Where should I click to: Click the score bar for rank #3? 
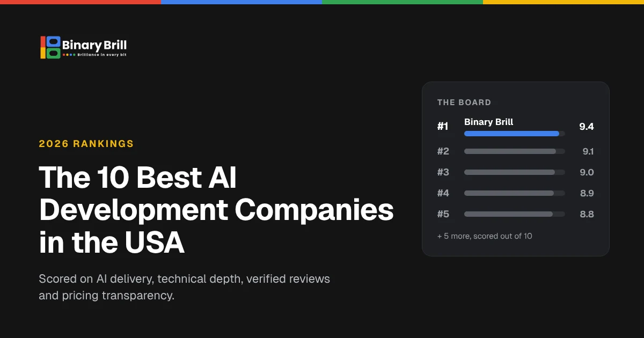pyautogui.click(x=514, y=172)
